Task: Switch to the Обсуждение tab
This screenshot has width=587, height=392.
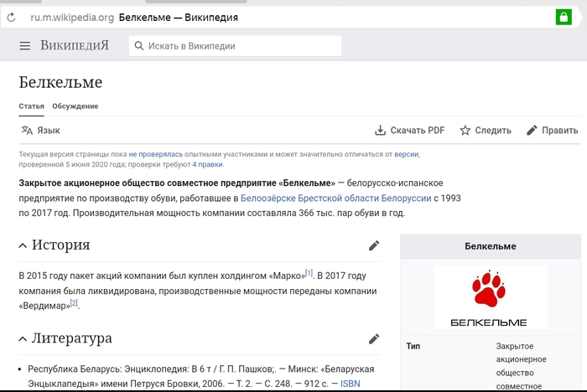Action: point(75,106)
